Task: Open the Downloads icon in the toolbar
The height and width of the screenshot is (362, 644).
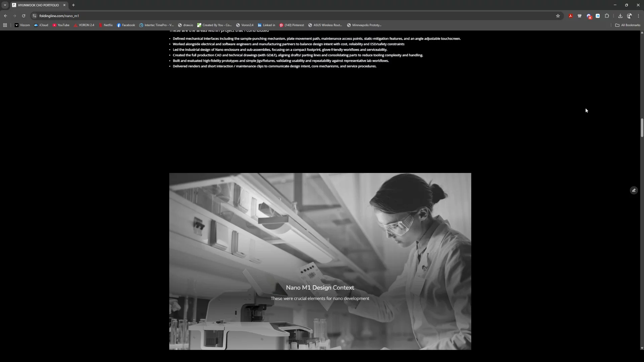Action: pos(620,16)
